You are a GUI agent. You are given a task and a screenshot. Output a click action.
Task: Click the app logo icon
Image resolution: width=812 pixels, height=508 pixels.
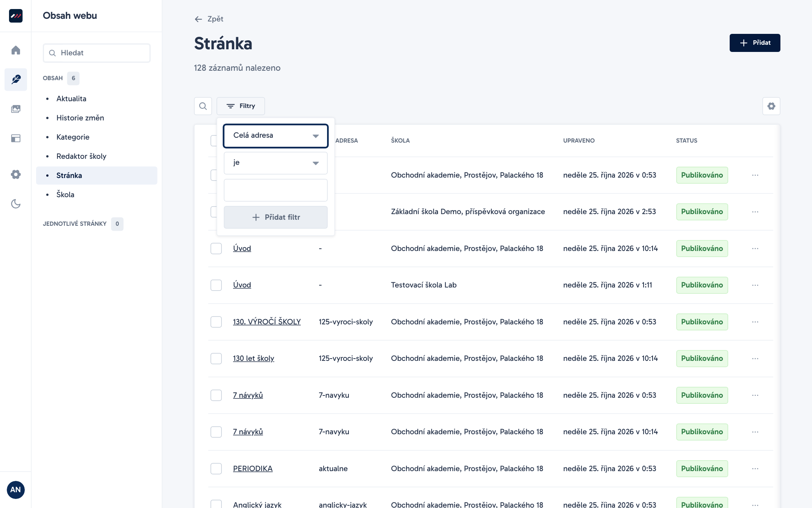(16, 16)
